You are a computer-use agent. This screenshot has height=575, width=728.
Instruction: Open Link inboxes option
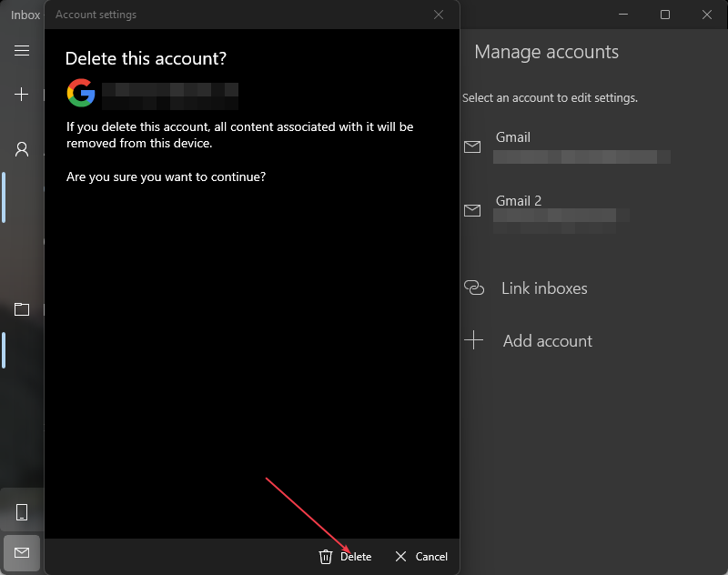pos(543,288)
